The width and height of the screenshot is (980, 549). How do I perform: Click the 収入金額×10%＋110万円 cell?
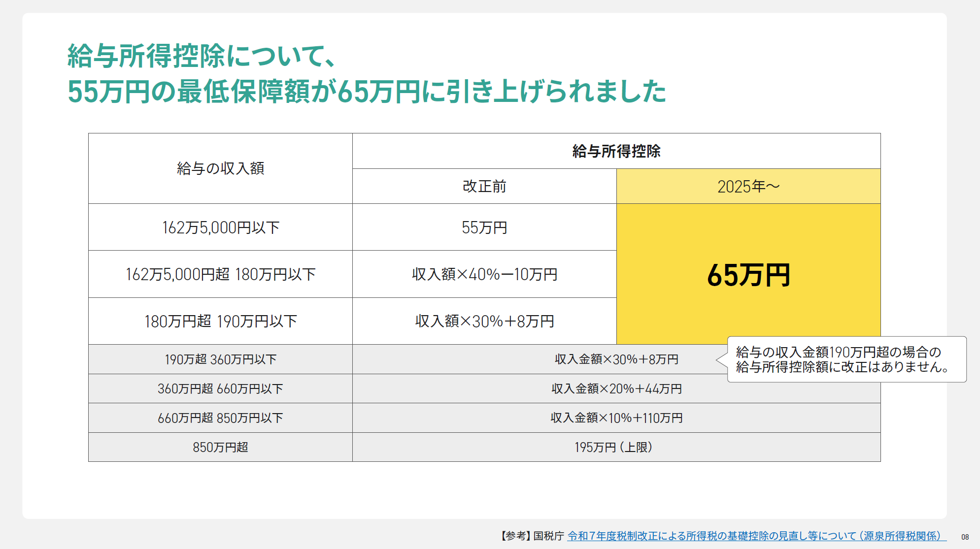click(x=616, y=418)
